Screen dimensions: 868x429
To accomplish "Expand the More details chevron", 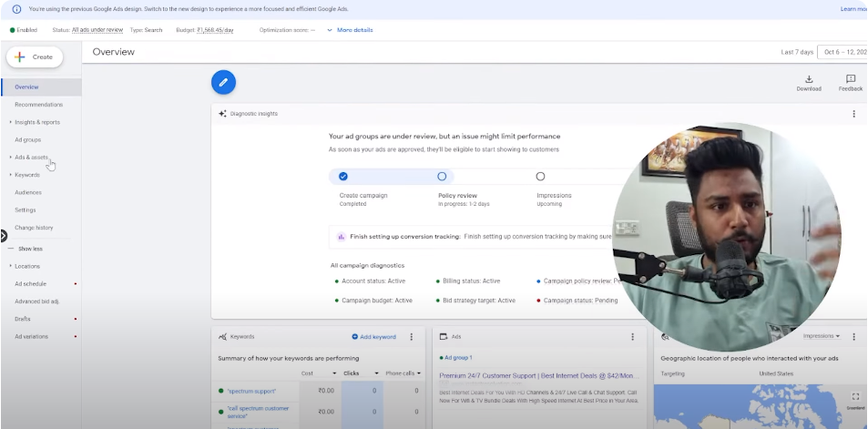I will click(x=330, y=30).
